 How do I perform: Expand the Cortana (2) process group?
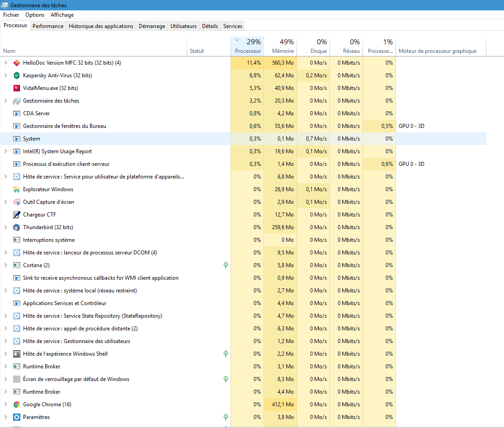click(x=6, y=265)
